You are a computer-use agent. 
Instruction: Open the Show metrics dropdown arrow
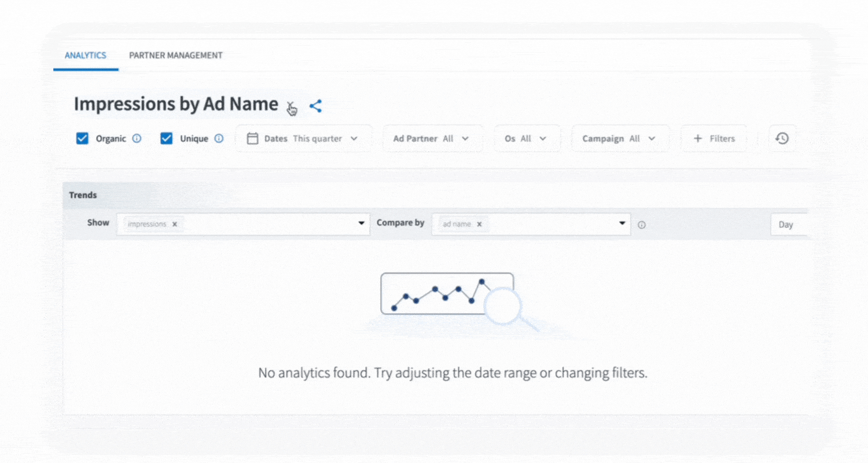(362, 223)
